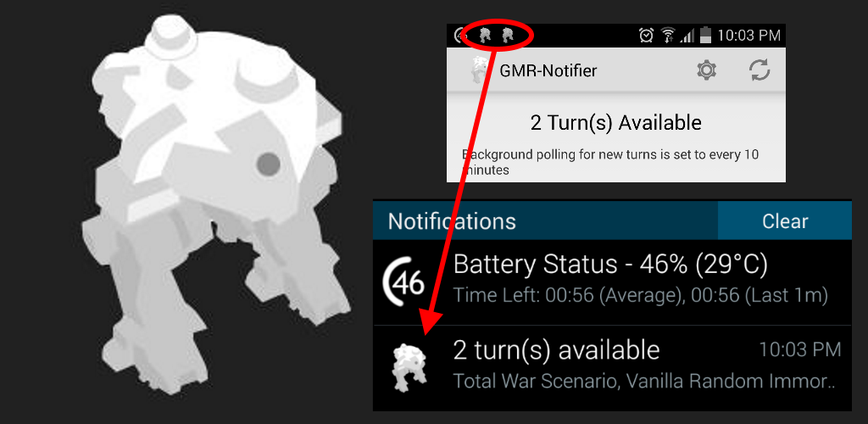Tap the robot icon beside turns notification
This screenshot has width=868, height=424.
(x=409, y=367)
